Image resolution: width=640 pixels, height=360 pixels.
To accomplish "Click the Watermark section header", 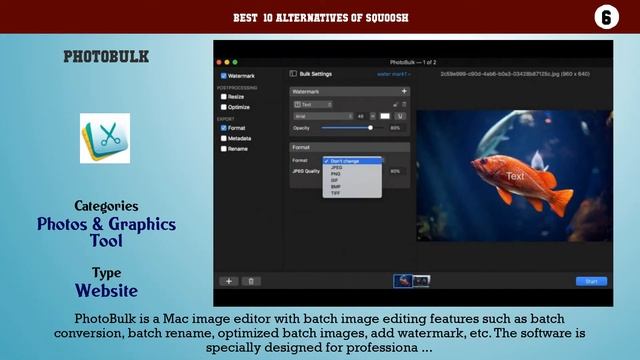I will [350, 91].
